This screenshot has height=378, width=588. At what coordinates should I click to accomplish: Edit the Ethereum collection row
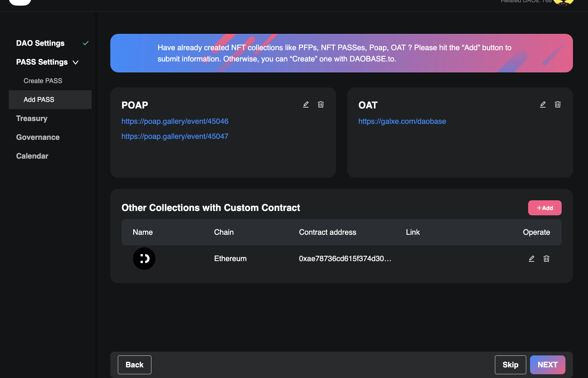tap(531, 259)
